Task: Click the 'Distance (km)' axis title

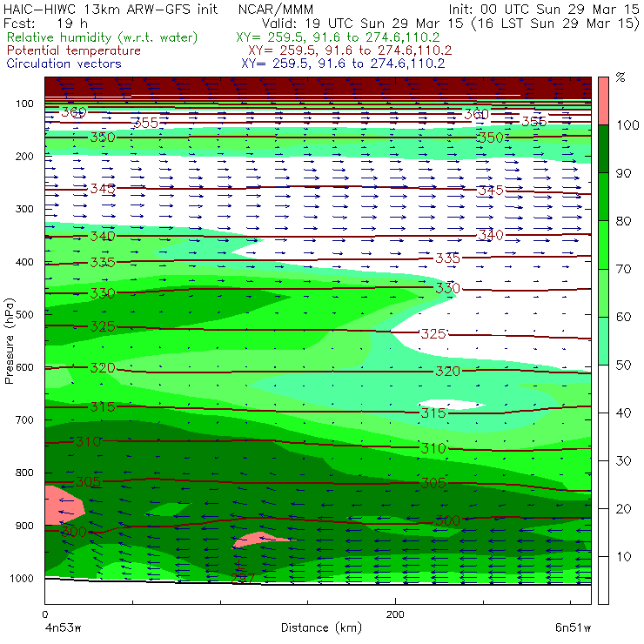Action: (x=321, y=628)
